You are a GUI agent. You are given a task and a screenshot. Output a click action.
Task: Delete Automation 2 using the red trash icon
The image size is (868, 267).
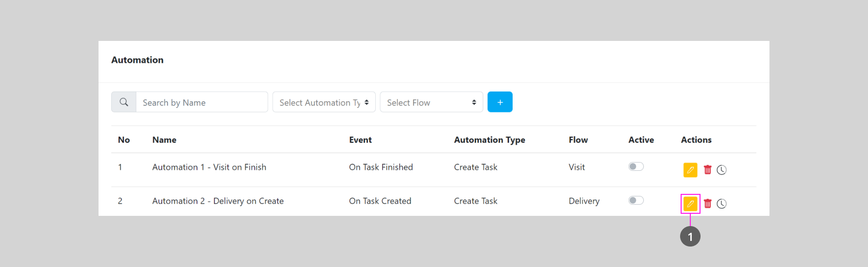point(708,204)
